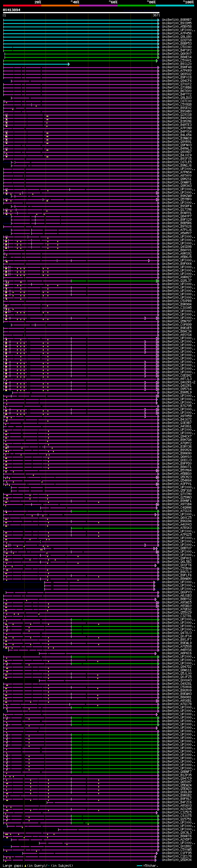Screen dimensions: 197x868
Task: Click the label UniRef100_O49281
Action: tap(177, 684)
